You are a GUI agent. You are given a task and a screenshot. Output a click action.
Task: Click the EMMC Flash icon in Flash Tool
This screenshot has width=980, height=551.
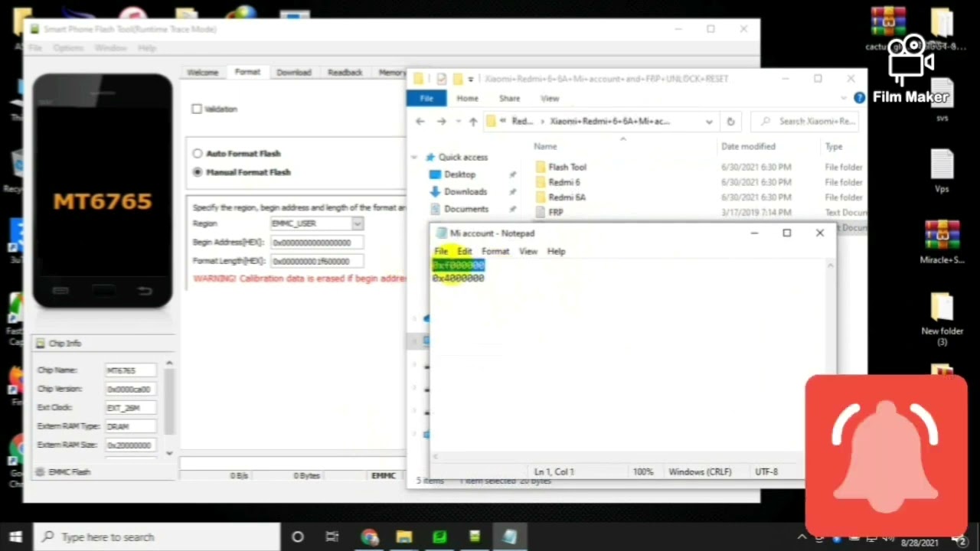[41, 472]
